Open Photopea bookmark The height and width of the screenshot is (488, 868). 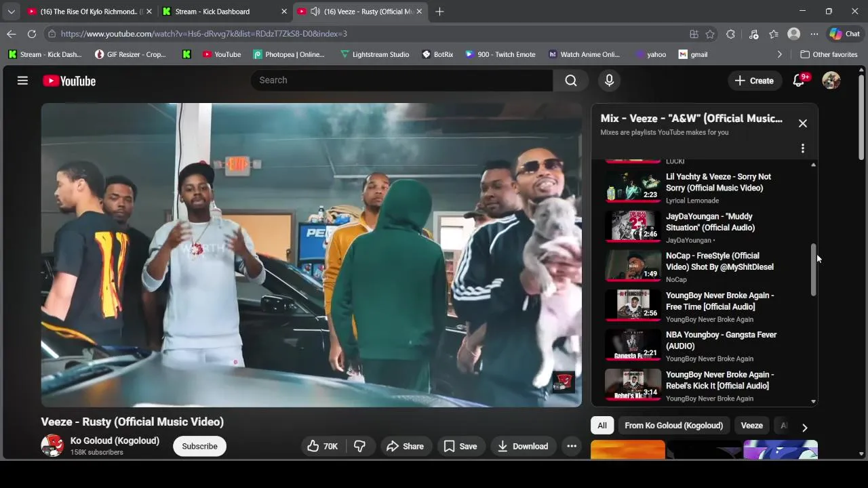[x=289, y=54]
